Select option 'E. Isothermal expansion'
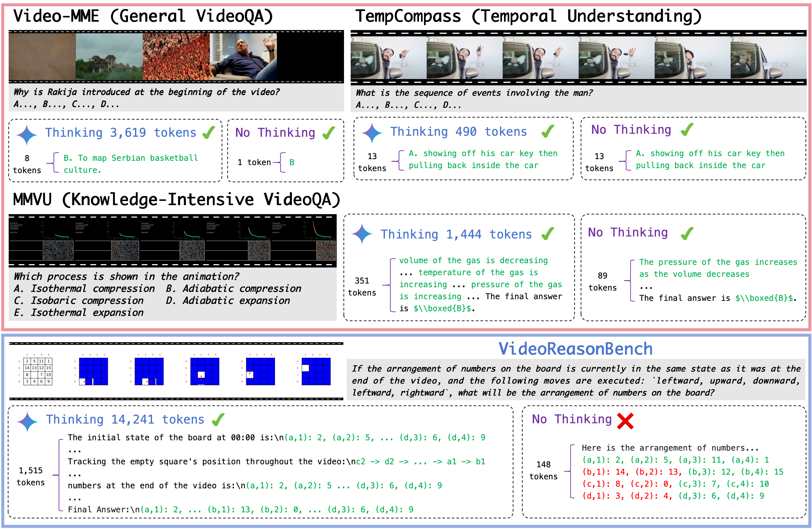Image resolution: width=812 pixels, height=529 pixels. (x=78, y=313)
